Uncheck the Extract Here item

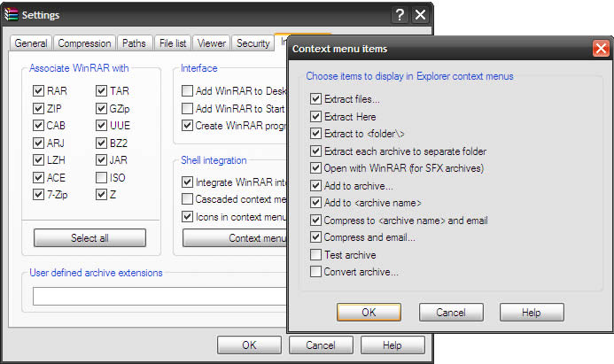[315, 116]
